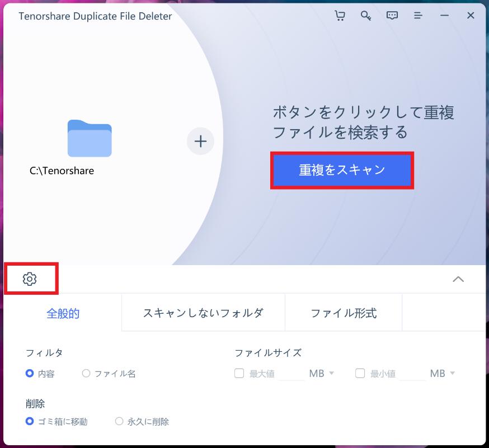Image resolution: width=489 pixels, height=448 pixels.
Task: Enable the 最大値 file size checkbox
Action: (x=239, y=373)
